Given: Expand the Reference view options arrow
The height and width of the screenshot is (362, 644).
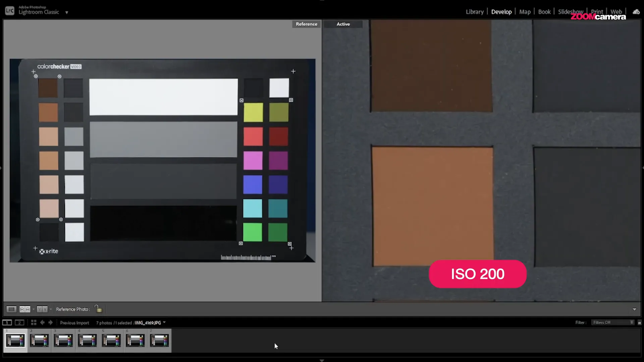Looking at the screenshot, I should coord(33,309).
